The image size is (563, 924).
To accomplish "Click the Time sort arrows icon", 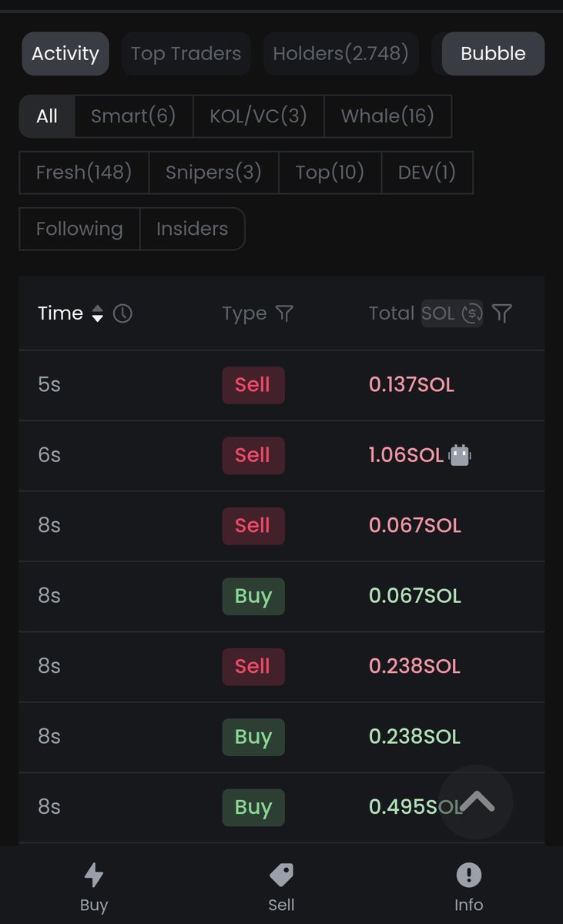I will point(97,313).
